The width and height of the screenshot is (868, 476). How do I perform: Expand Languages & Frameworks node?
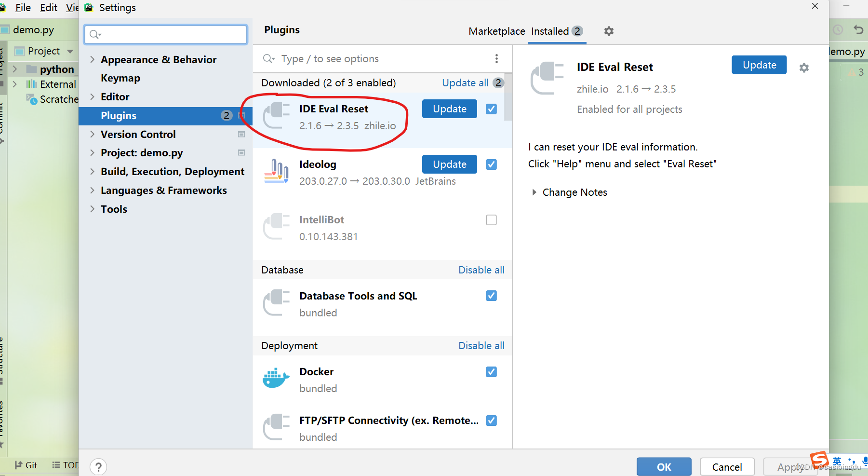click(92, 190)
